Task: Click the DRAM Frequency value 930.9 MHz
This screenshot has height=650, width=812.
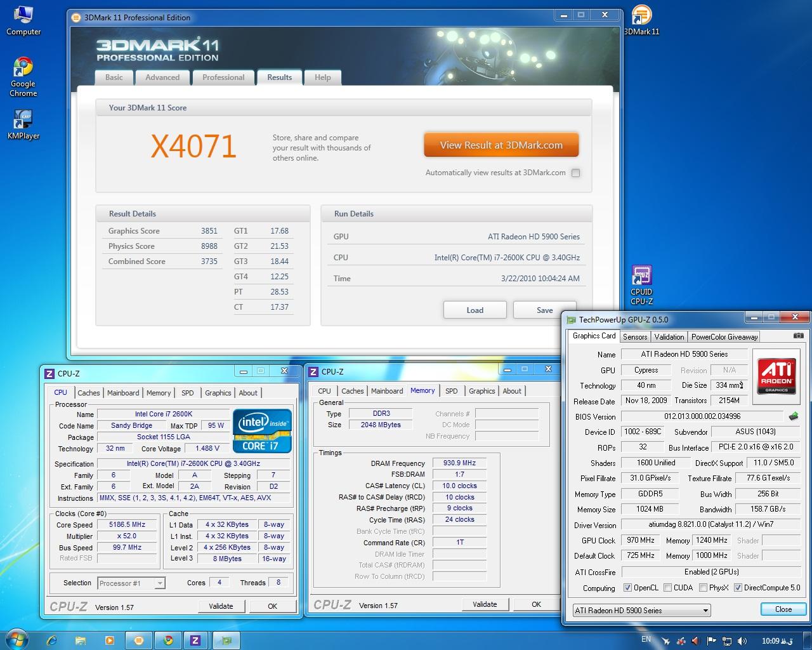Action: tap(459, 463)
